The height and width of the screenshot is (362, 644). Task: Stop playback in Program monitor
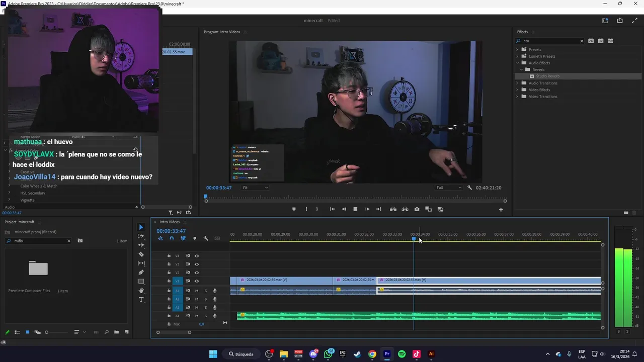(x=355, y=209)
